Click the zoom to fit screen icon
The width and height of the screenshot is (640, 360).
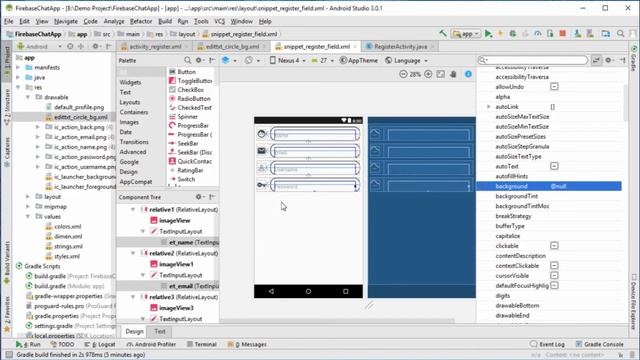pyautogui.click(x=440, y=74)
